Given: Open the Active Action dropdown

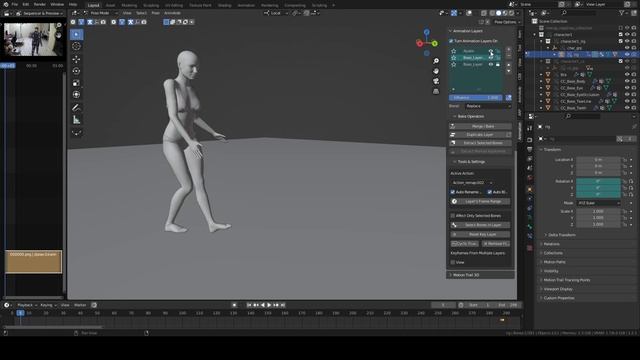Looking at the screenshot, I should pos(472,182).
